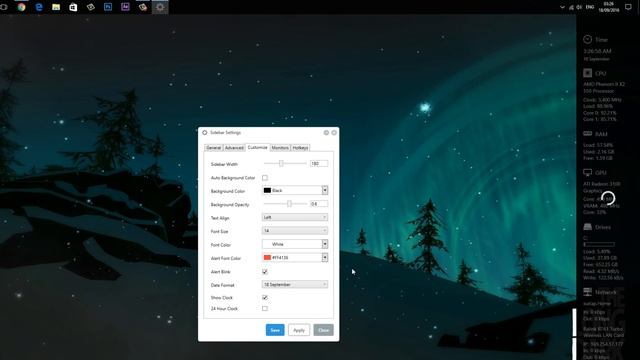Show hidden system tray icons
Screen dimensions: 640x360
click(x=562, y=7)
